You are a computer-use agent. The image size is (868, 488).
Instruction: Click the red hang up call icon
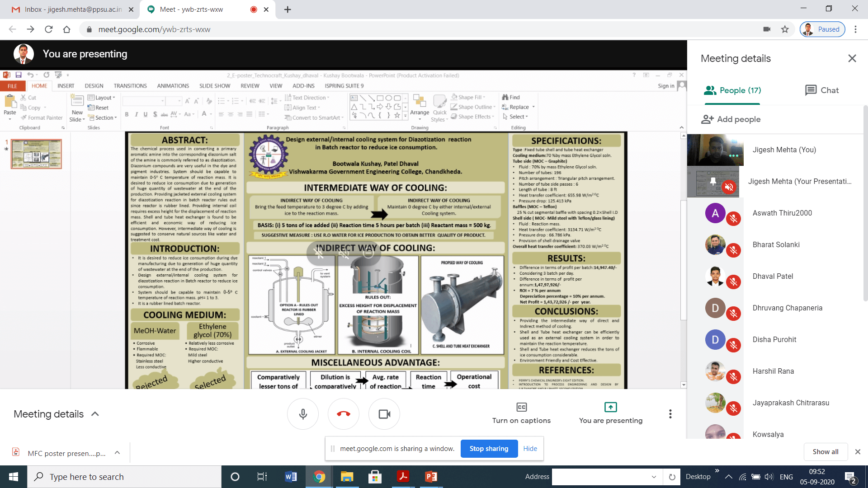point(344,414)
